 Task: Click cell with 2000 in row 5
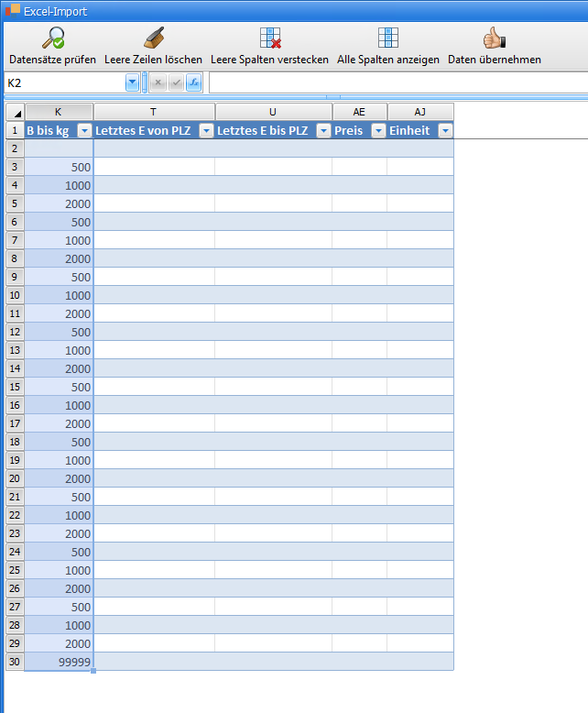pyautogui.click(x=59, y=203)
